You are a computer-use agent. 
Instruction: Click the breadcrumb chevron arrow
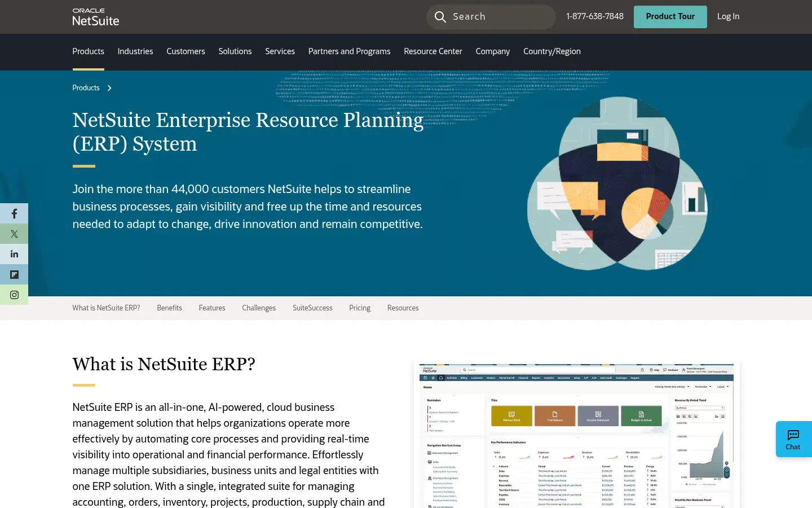pos(109,88)
